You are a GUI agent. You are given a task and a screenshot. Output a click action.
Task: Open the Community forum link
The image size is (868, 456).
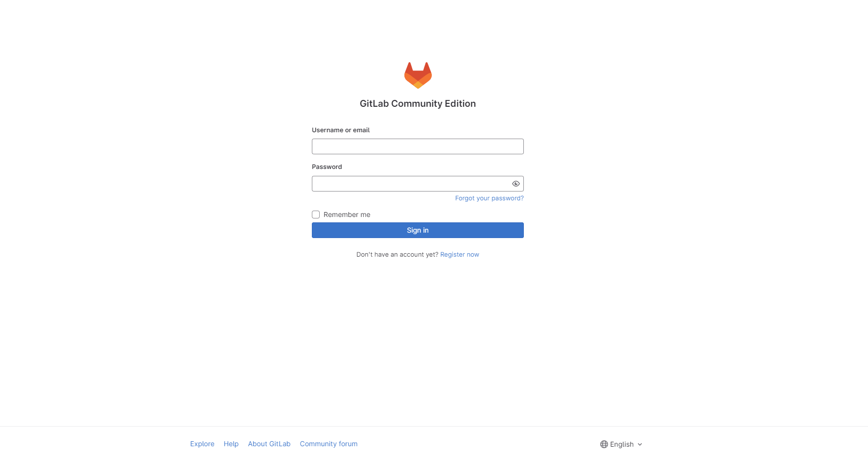[x=328, y=444]
